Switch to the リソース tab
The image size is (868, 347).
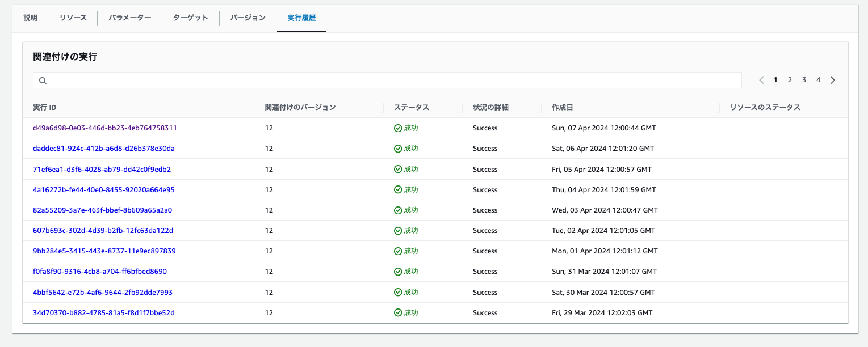pos(73,18)
